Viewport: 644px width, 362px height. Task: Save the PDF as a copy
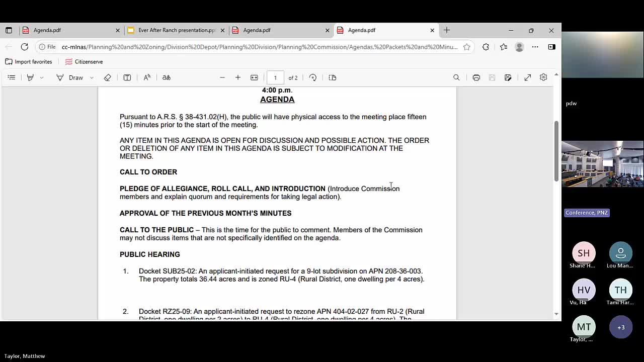(x=508, y=77)
